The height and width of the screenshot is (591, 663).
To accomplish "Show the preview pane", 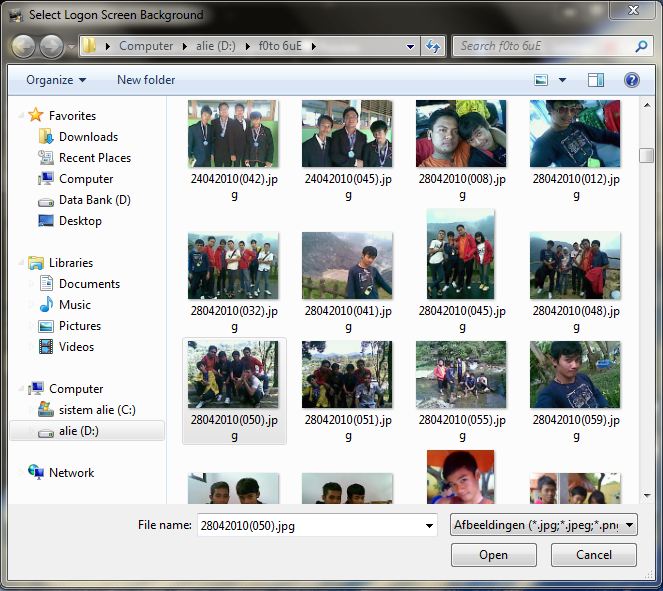I will (596, 79).
